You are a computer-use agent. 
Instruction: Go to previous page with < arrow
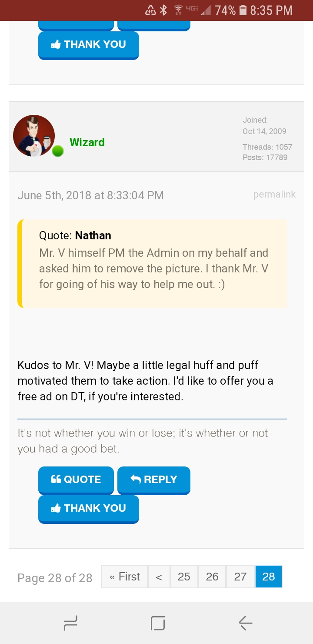tap(159, 577)
